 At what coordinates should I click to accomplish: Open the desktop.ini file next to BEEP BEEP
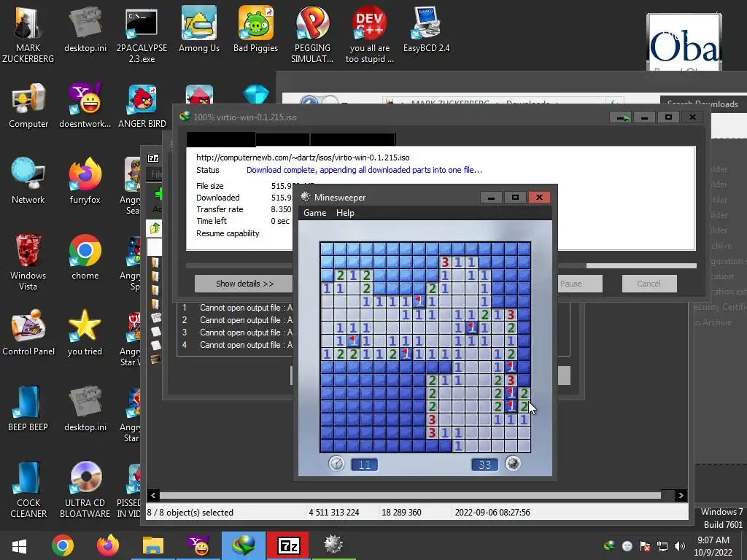pos(85,408)
